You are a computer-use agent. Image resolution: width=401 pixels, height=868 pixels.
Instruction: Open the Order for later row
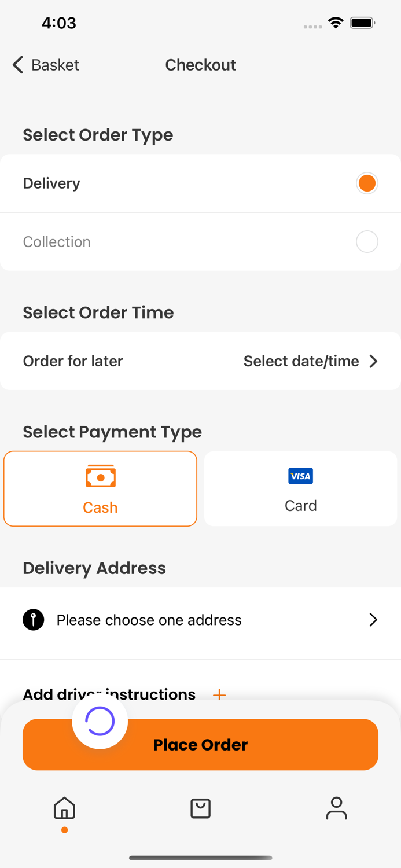(x=73, y=361)
